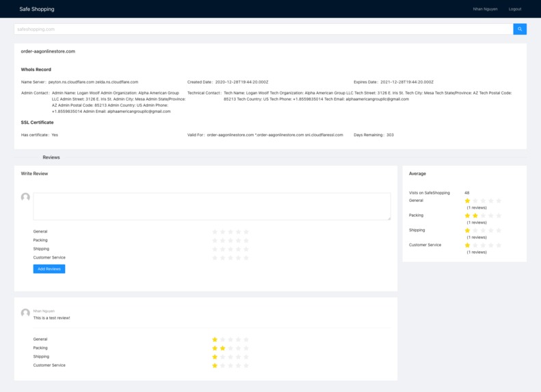The width and height of the screenshot is (541, 392).
Task: Click the avatar icon beside the review text area
Action: pyautogui.click(x=25, y=197)
